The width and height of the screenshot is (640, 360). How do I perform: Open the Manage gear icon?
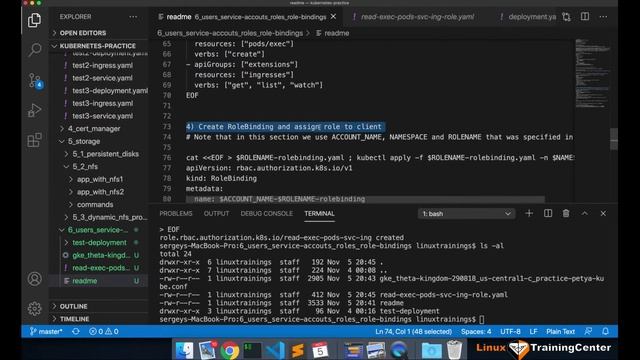(34, 309)
